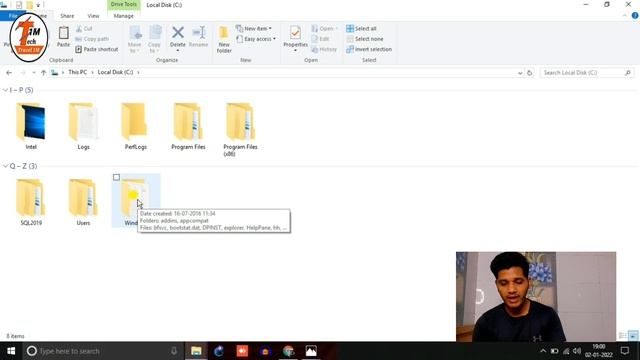Screen dimensions: 640x360
Task: Click the Move to icon
Action: (x=135, y=33)
